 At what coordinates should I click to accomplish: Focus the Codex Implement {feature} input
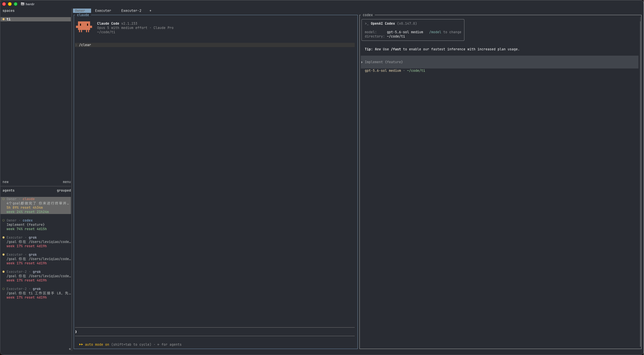[x=499, y=62]
